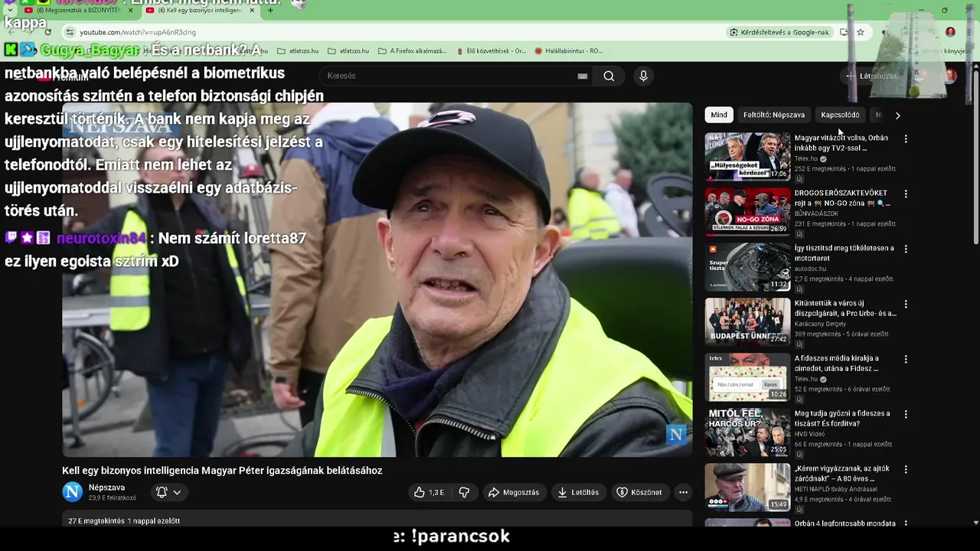Bookmark the page with the star icon
This screenshot has height=551, width=980.
click(x=861, y=32)
